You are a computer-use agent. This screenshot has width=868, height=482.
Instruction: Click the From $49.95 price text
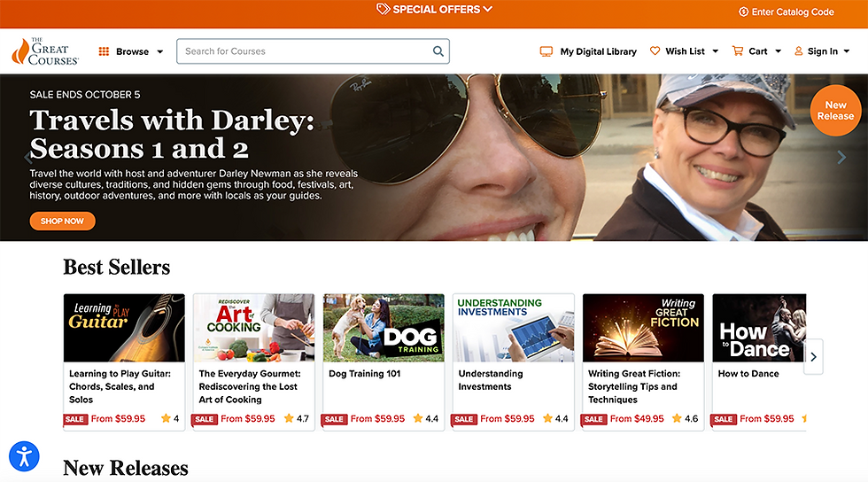637,419
